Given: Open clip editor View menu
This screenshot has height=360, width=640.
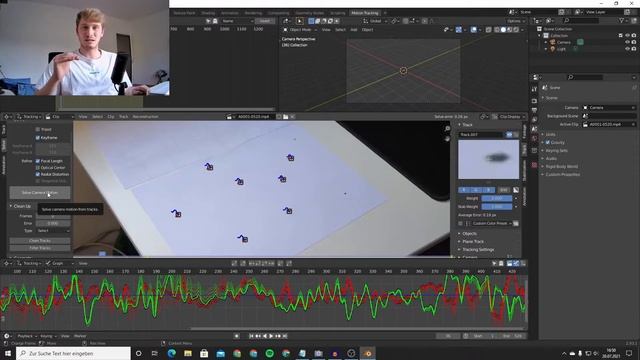Looking at the screenshot, I should click(83, 117).
